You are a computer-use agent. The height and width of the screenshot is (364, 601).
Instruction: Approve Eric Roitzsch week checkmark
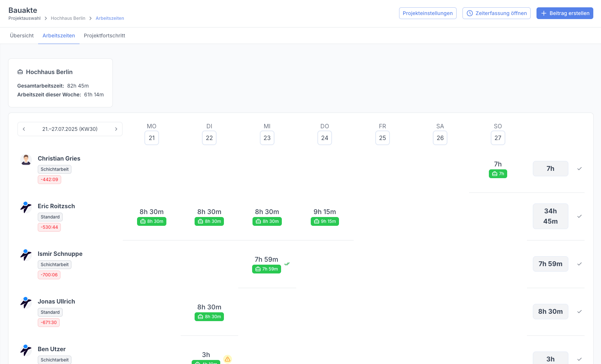pyautogui.click(x=579, y=216)
